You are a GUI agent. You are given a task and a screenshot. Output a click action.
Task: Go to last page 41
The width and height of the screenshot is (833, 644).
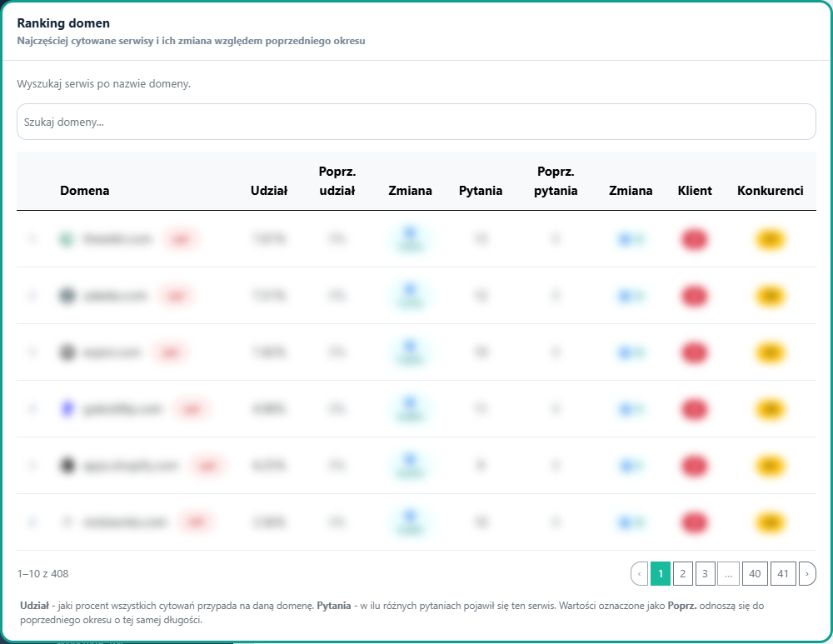783,574
